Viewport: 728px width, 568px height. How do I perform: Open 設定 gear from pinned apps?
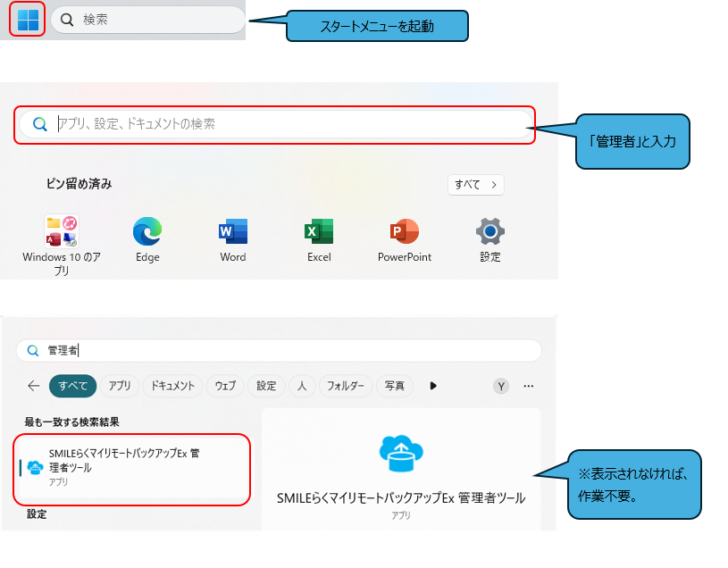(x=490, y=239)
